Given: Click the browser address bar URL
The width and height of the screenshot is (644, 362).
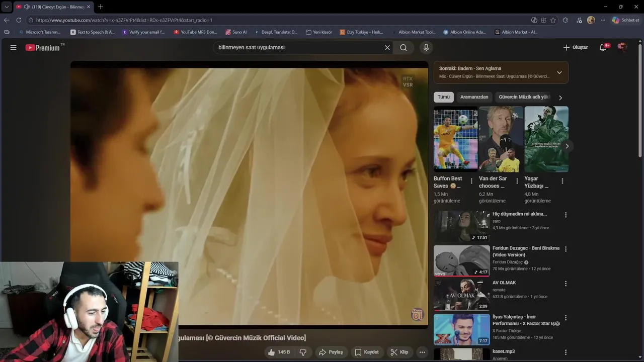Looking at the screenshot, I should click(124, 20).
